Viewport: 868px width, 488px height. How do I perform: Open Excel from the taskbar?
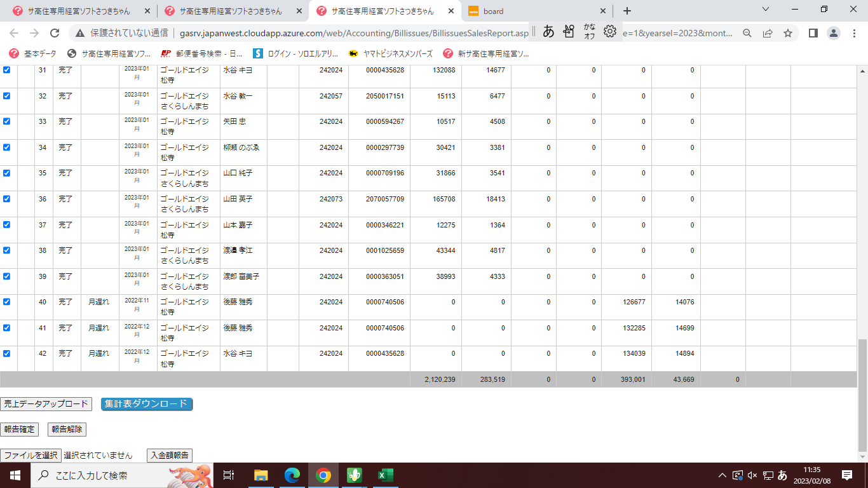click(x=385, y=475)
